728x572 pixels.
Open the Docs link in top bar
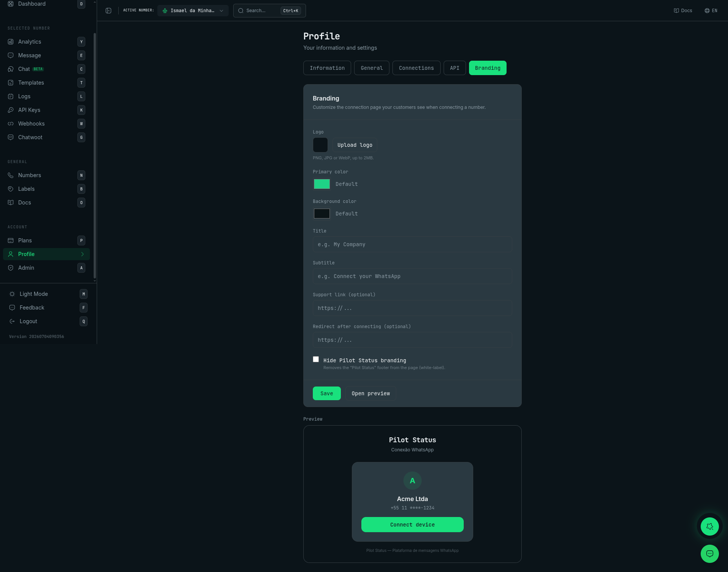click(683, 11)
